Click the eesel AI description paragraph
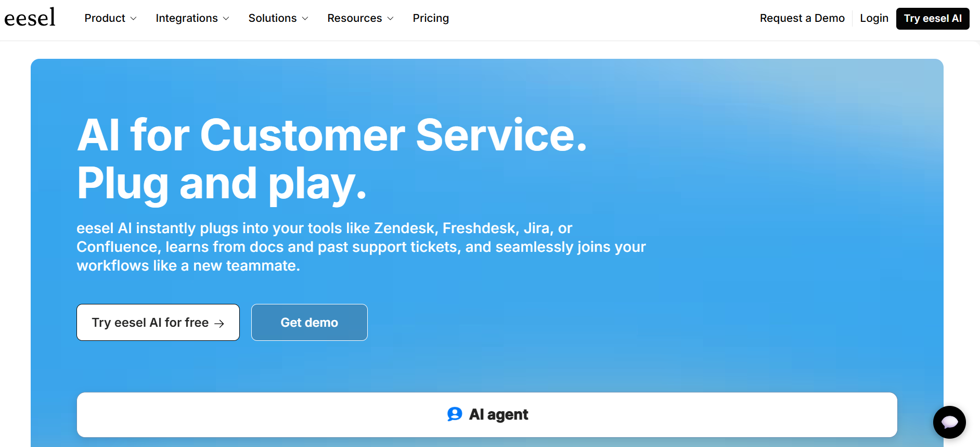Image resolution: width=980 pixels, height=447 pixels. click(361, 247)
